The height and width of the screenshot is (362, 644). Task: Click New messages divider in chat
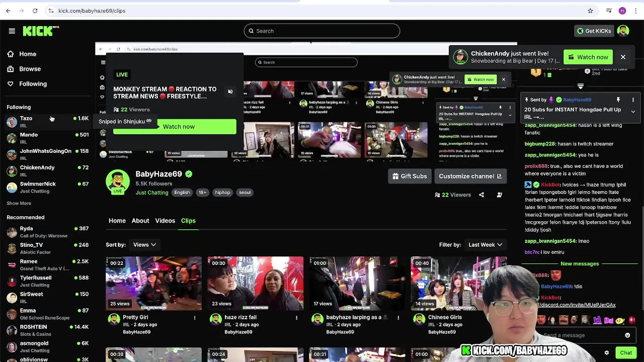580,264
